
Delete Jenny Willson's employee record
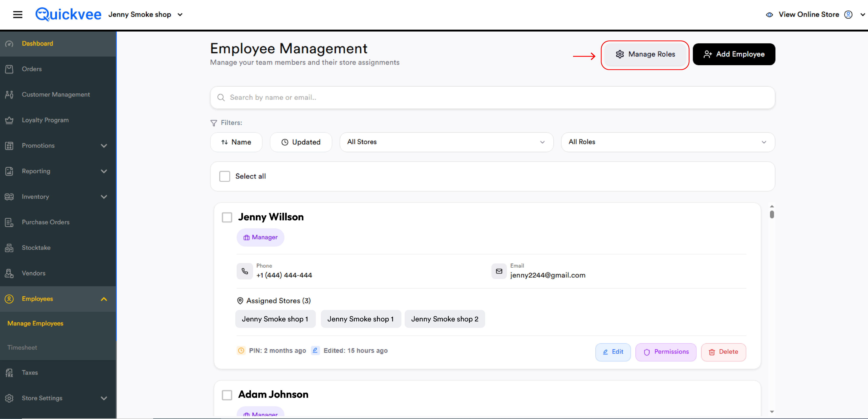[x=723, y=352]
